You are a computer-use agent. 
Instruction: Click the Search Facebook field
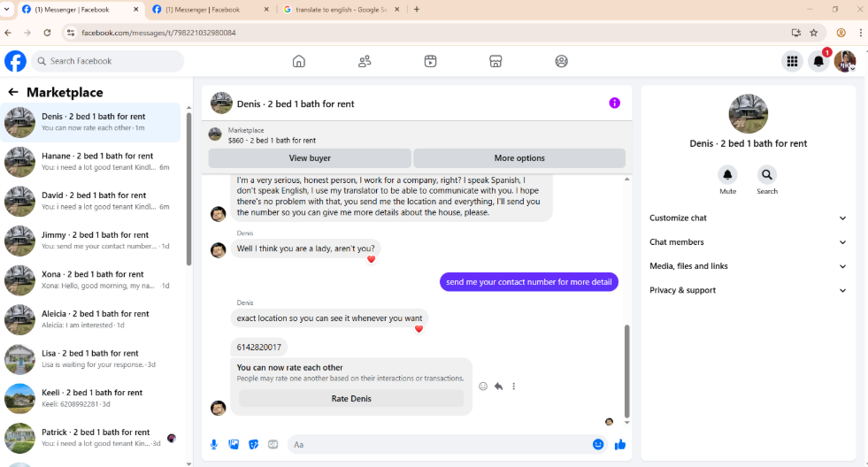click(x=108, y=61)
